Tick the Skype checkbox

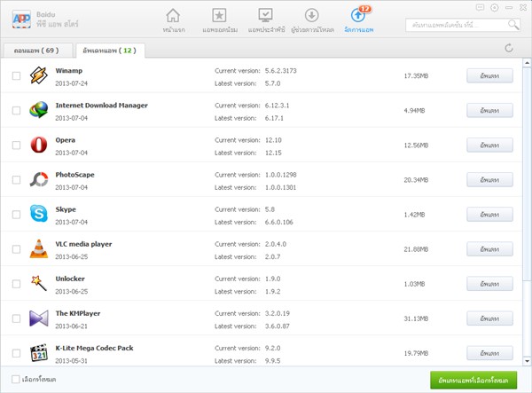pyautogui.click(x=16, y=215)
